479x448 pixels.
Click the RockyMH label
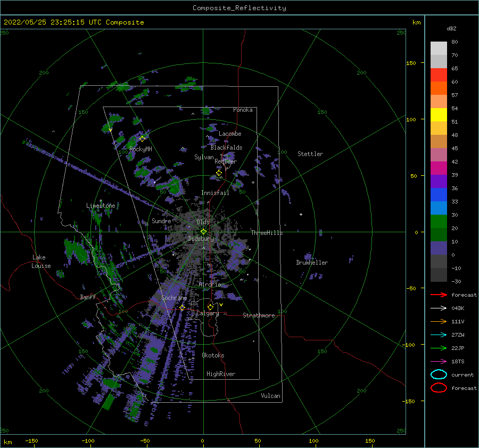(x=141, y=149)
